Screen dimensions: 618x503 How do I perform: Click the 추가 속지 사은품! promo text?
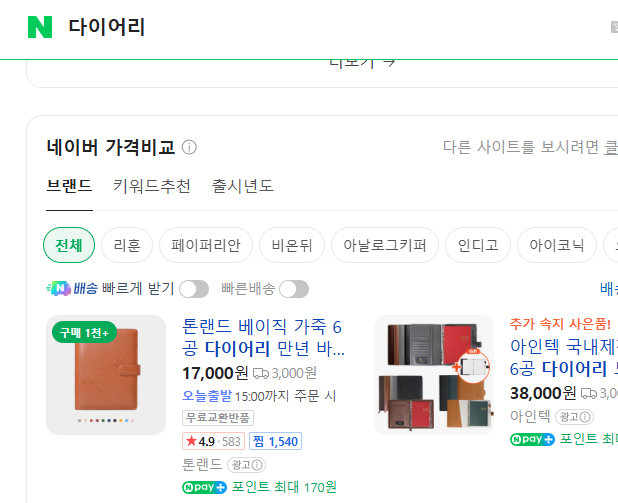tap(560, 324)
